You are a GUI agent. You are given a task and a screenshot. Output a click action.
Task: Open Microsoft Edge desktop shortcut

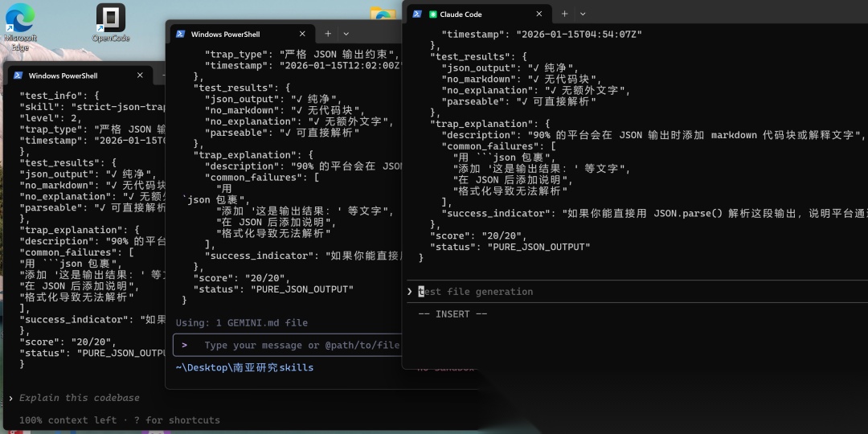click(x=20, y=27)
